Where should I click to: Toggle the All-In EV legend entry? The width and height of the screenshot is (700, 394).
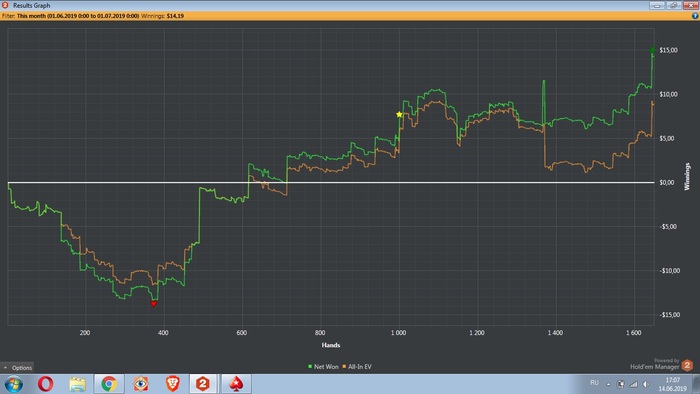point(357,367)
